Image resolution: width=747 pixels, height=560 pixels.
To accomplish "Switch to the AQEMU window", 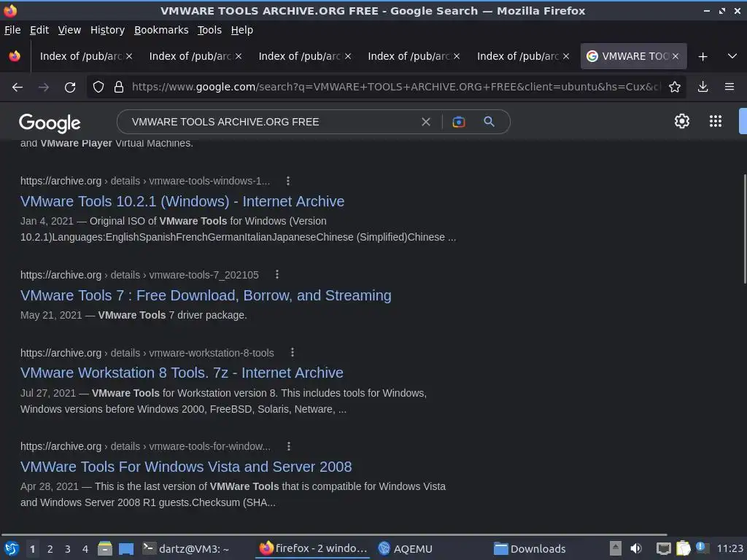I will click(x=405, y=548).
